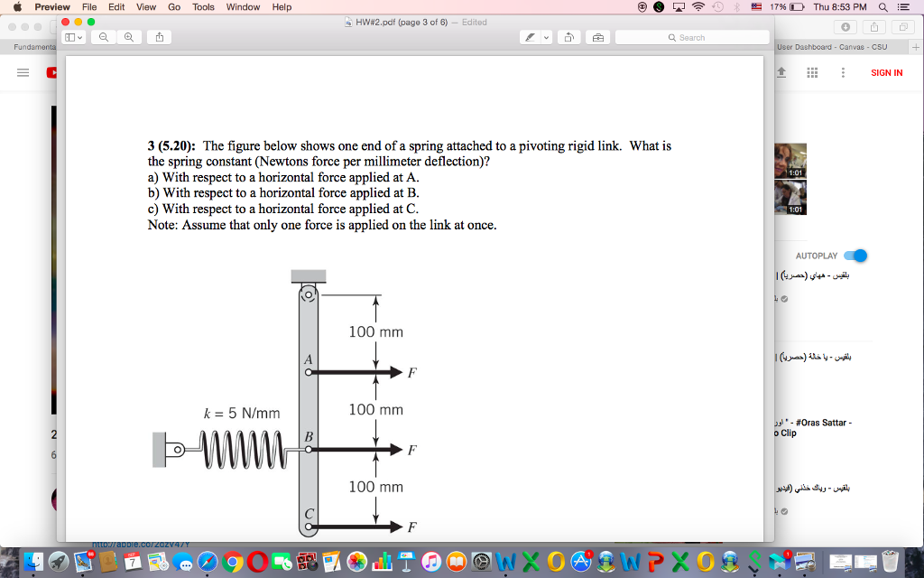
Task: Open Notification Center icon in menu bar
Action: [902, 7]
